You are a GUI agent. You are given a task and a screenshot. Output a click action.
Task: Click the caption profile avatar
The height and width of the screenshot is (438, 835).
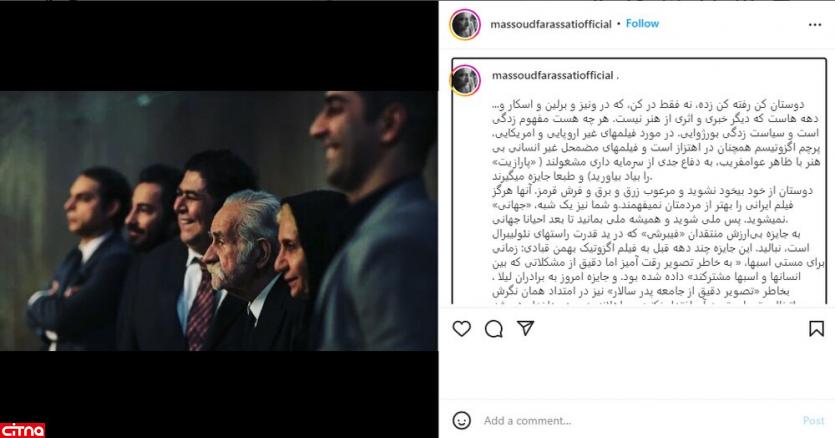point(465,80)
